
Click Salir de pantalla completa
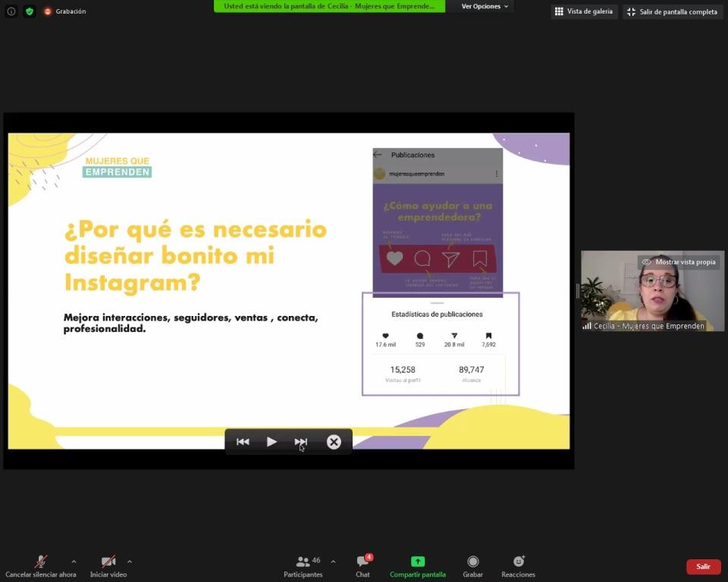[x=673, y=11]
